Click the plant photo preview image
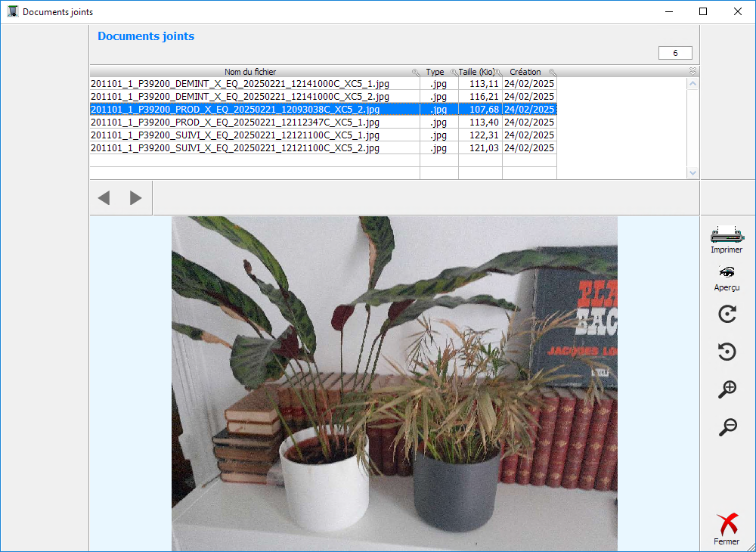 (394, 383)
